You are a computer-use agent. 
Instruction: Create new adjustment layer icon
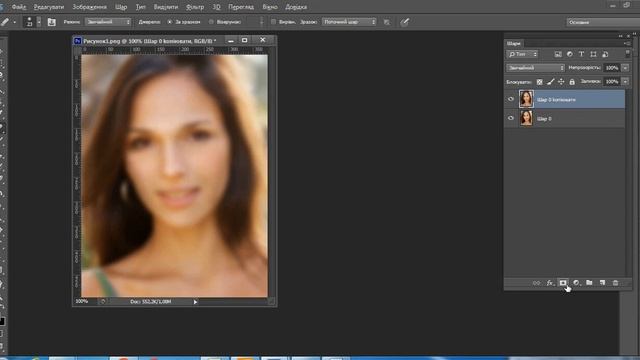click(x=576, y=283)
